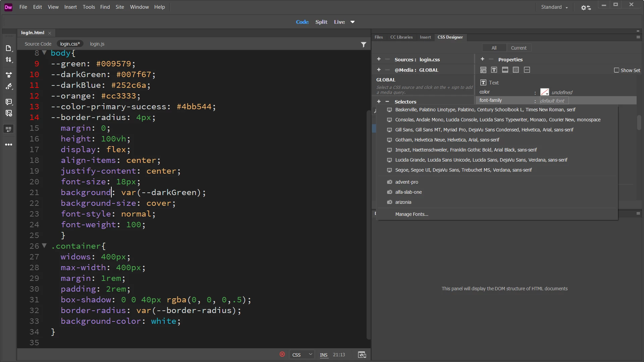The height and width of the screenshot is (362, 644).
Task: Click the filter icon in code toolbar
Action: pos(363,45)
